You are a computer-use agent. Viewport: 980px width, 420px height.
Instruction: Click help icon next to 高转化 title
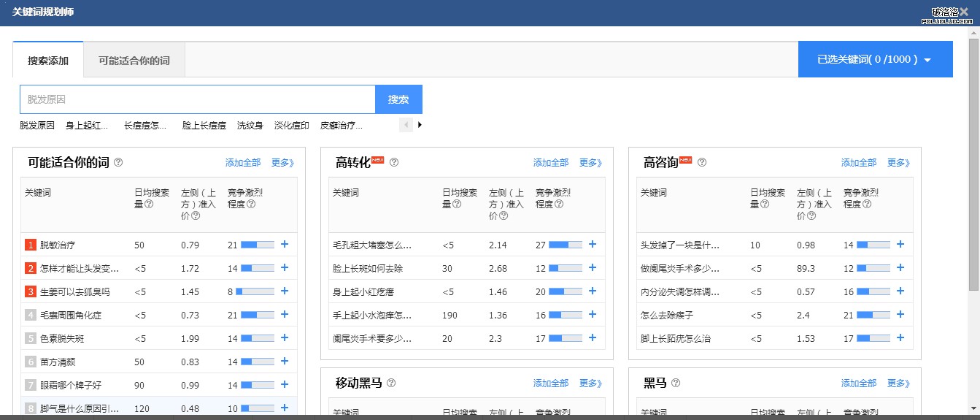pyautogui.click(x=394, y=163)
